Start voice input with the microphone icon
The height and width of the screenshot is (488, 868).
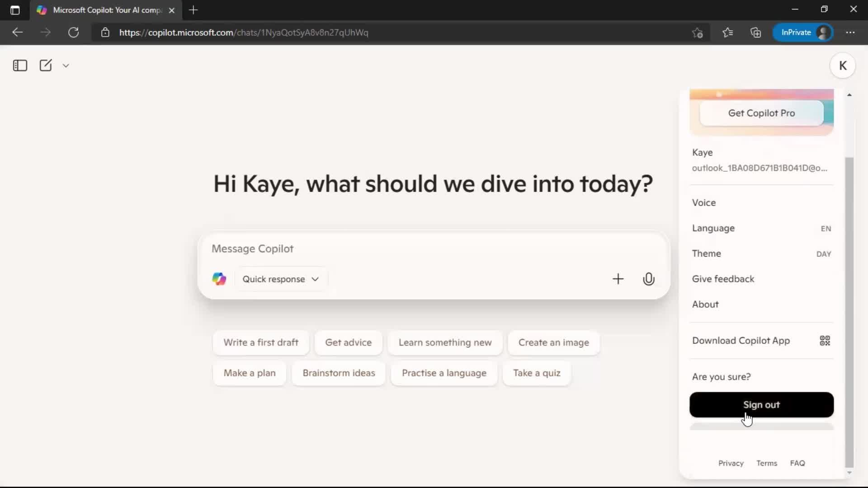click(x=649, y=279)
